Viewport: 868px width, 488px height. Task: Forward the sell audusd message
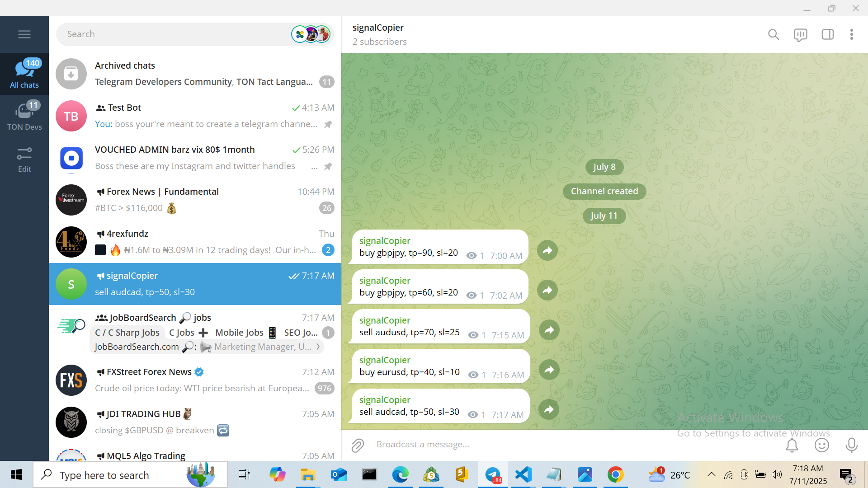pyautogui.click(x=549, y=330)
